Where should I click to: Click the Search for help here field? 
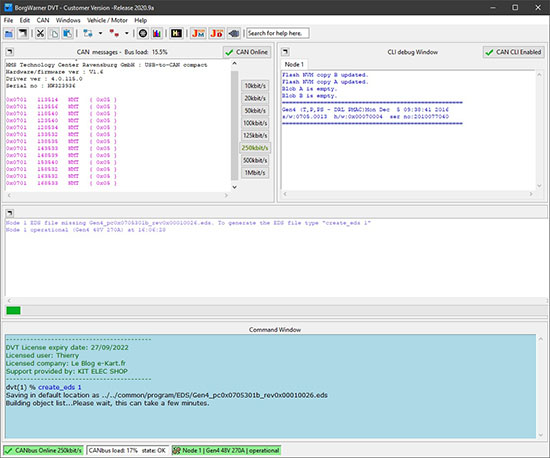point(278,33)
